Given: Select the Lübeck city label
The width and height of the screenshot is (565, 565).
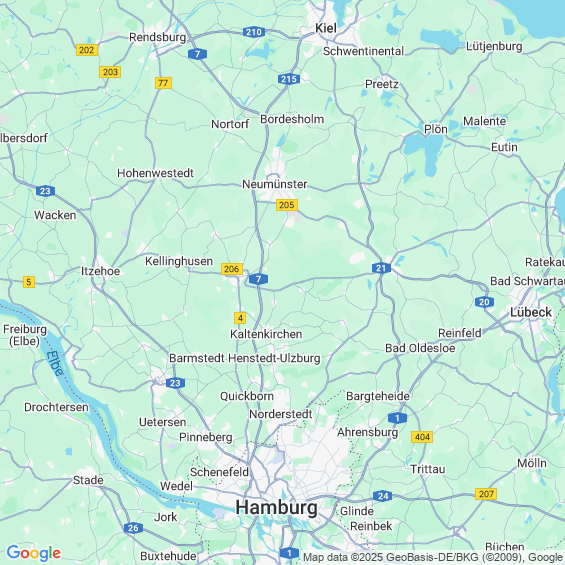Looking at the screenshot, I should pos(530,312).
